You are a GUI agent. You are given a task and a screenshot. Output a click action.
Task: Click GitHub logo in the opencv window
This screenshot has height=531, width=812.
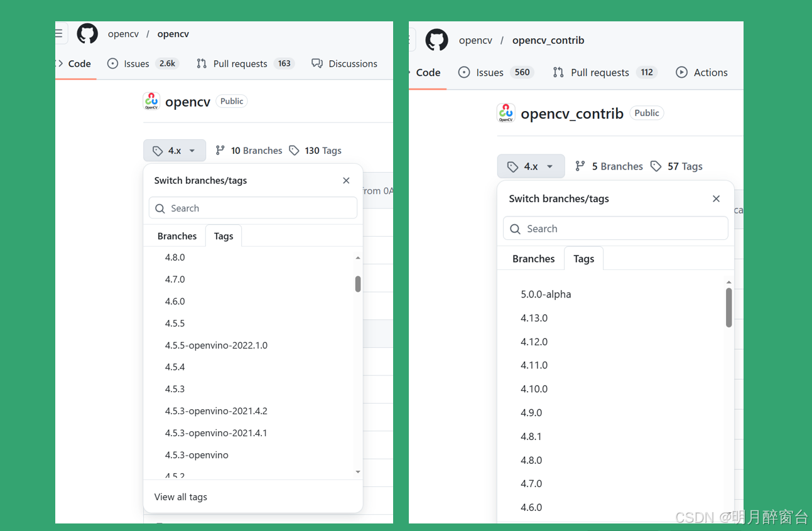(x=87, y=34)
